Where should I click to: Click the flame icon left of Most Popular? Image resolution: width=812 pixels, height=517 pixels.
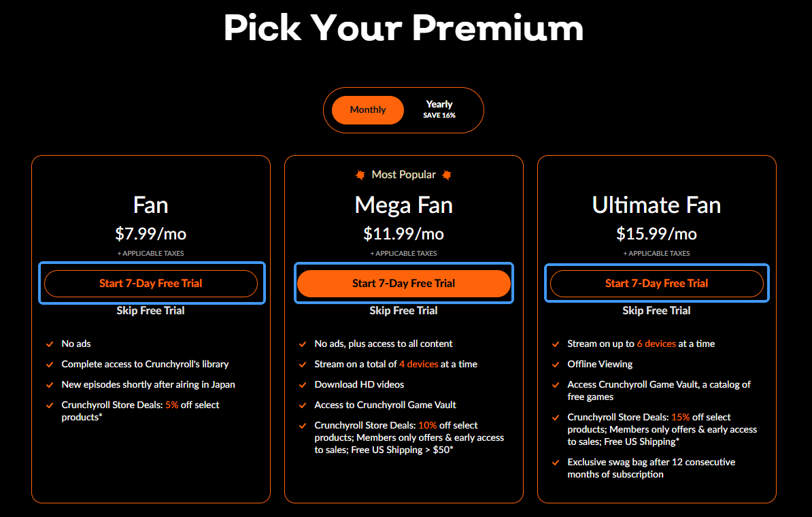point(359,174)
